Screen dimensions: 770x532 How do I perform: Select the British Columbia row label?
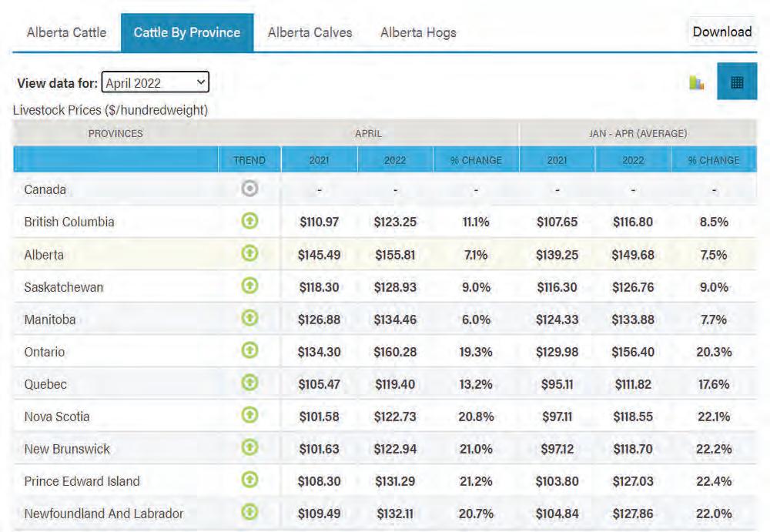(69, 222)
